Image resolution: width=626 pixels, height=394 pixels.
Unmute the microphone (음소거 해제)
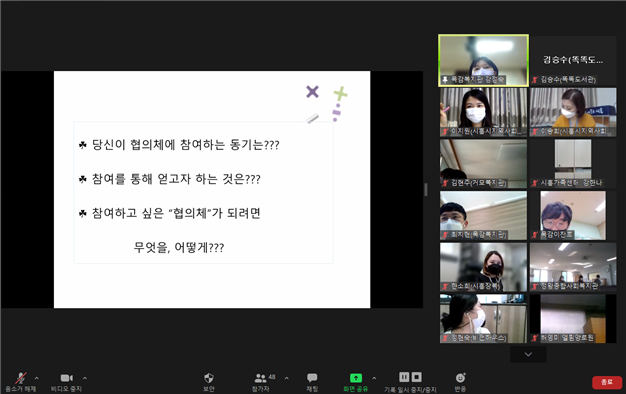click(20, 382)
